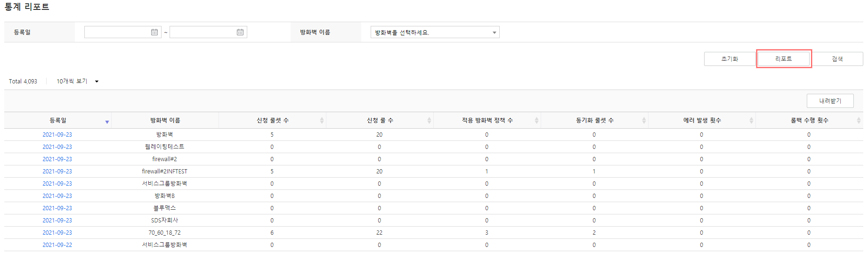Open the 2021-09-22 date link

pyautogui.click(x=57, y=245)
